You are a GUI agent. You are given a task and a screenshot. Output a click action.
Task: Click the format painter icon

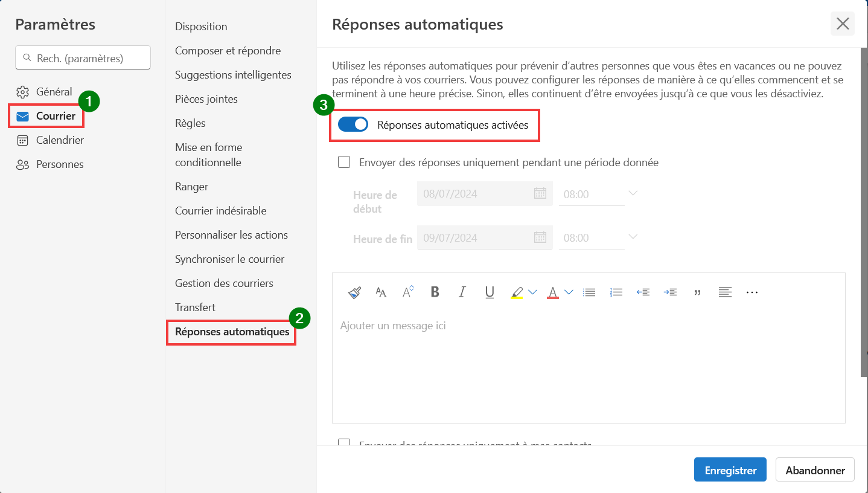354,292
